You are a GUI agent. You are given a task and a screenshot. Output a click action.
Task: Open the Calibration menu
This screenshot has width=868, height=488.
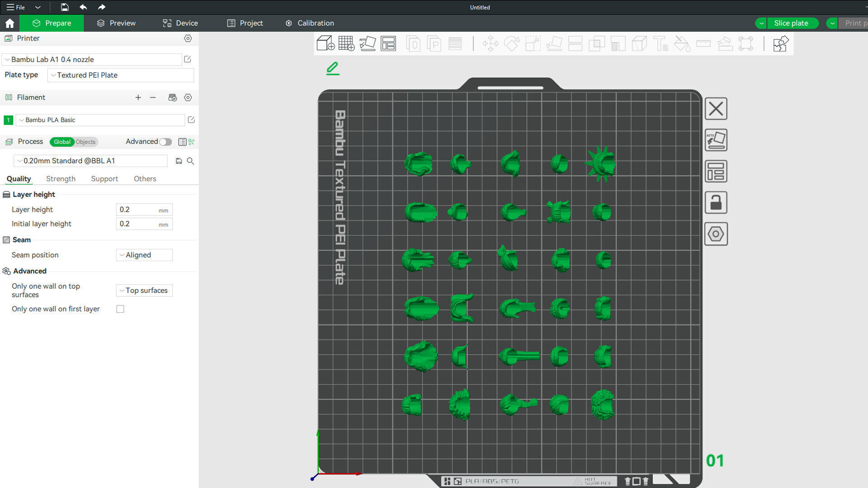310,23
